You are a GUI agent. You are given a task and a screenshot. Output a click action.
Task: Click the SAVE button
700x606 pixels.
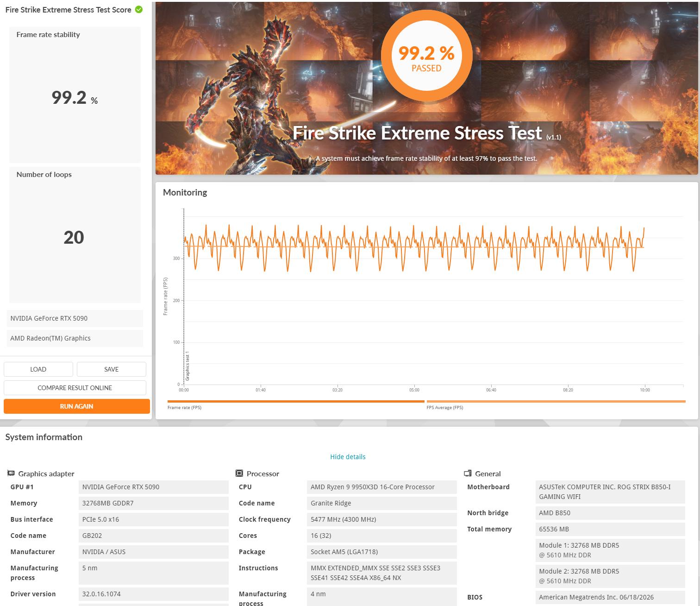coord(112,369)
